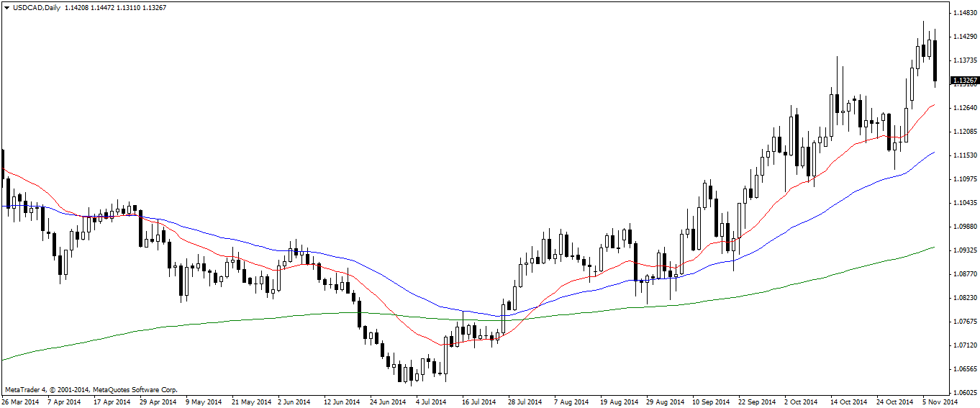This screenshot has height=408, width=980.
Task: Click the 1.12640 price axis label
Action: 964,108
